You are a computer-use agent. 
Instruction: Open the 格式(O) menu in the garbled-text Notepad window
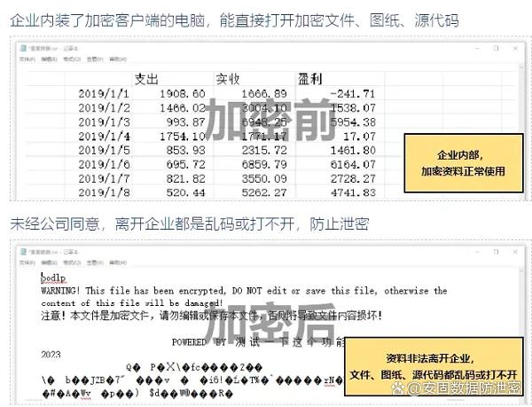(x=72, y=262)
